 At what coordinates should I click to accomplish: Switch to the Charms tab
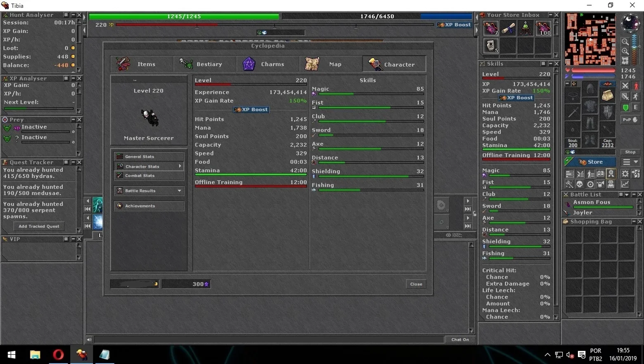pos(268,64)
